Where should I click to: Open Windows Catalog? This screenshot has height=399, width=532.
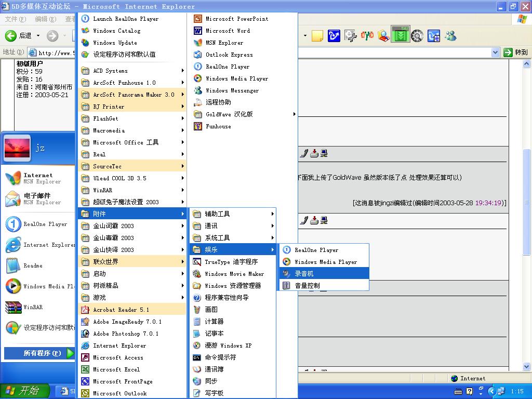pyautogui.click(x=132, y=31)
